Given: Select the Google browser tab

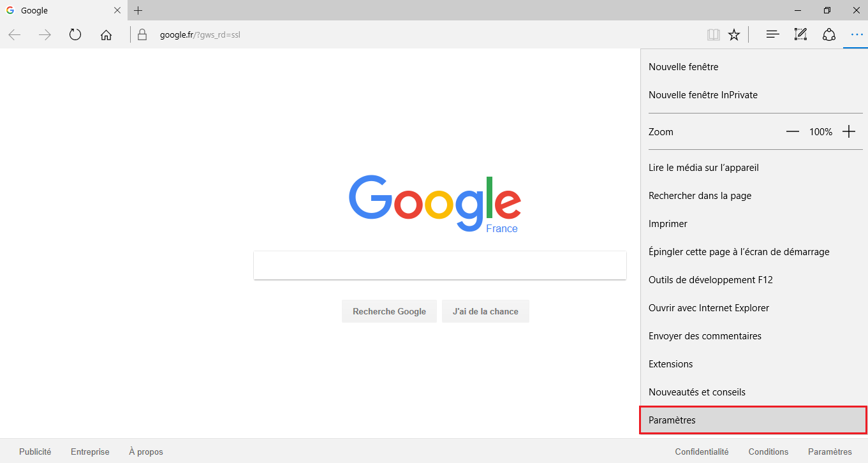Looking at the screenshot, I should tap(64, 10).
